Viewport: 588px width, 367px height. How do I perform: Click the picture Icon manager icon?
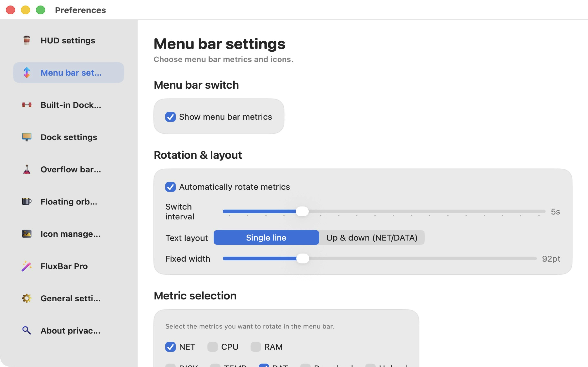[x=27, y=234]
